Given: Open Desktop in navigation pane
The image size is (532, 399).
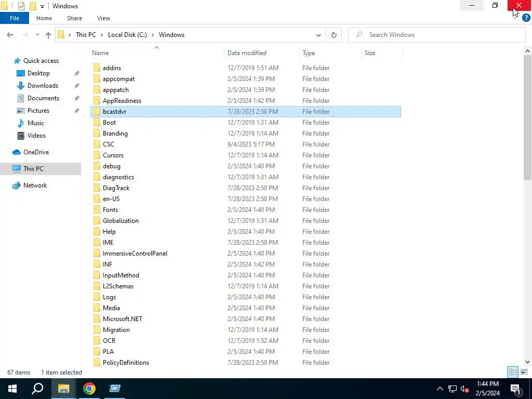Looking at the screenshot, I should point(38,73).
